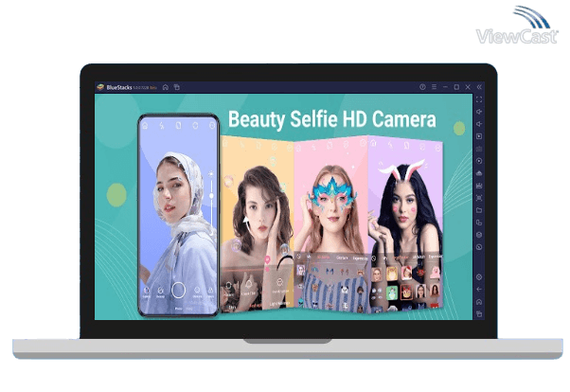Click the Android home icon in sidebar bottom
Screen dimensions: 570x392
click(x=479, y=302)
